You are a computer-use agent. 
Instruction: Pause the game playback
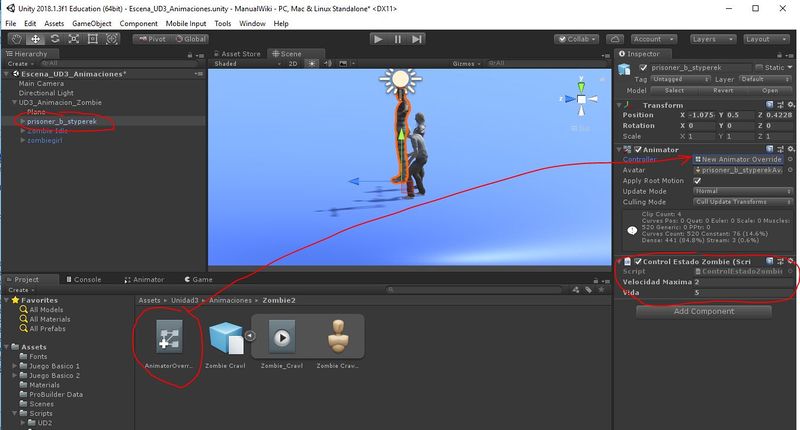pos(397,39)
